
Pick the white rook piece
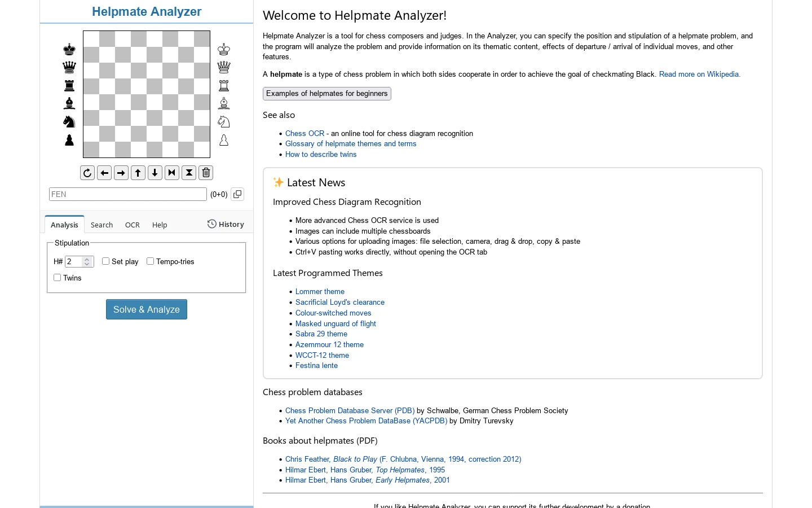pyautogui.click(x=224, y=85)
